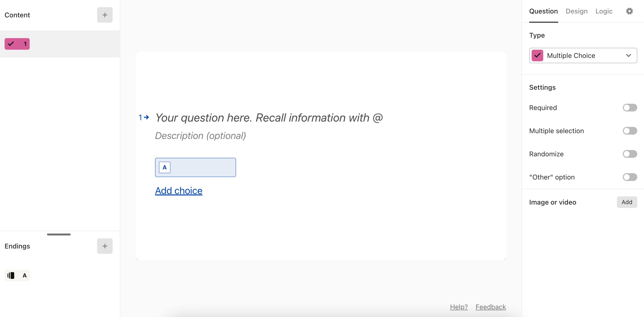Switch to the Logic tab
This screenshot has height=317, width=644.
[x=604, y=11]
